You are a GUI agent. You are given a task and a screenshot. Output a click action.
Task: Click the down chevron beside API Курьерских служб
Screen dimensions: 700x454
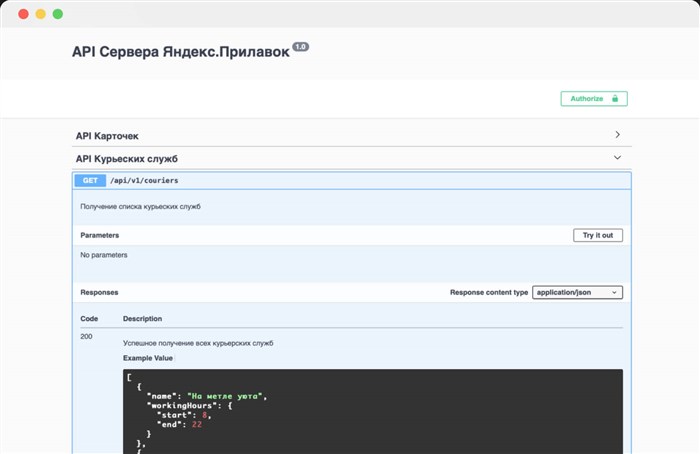pyautogui.click(x=618, y=158)
